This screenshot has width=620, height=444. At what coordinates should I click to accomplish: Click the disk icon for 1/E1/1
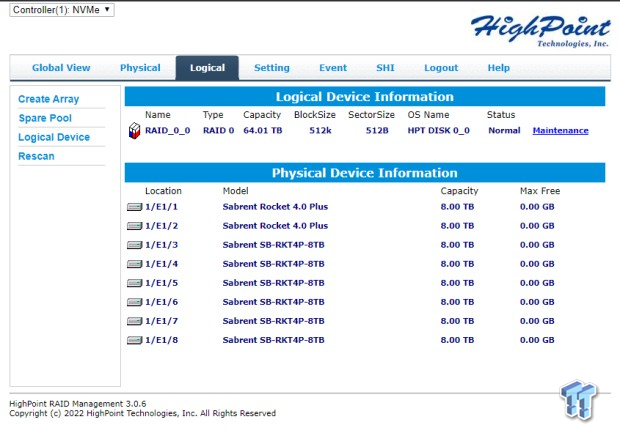tap(134, 207)
